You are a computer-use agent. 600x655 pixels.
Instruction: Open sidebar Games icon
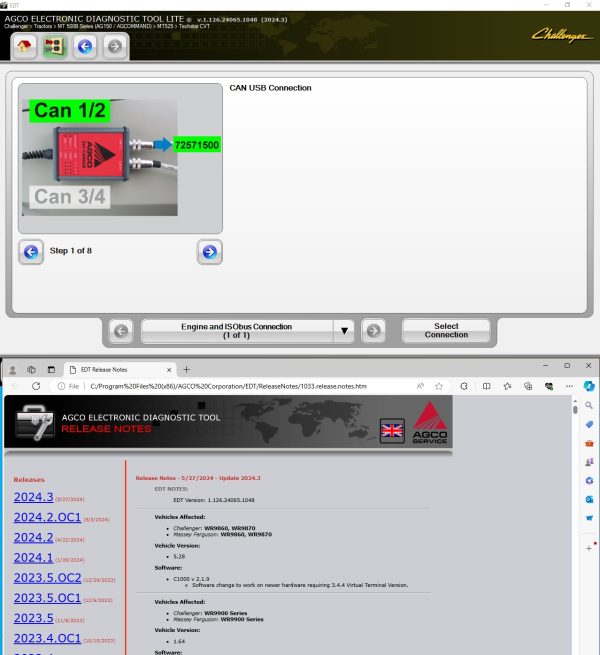(x=589, y=462)
